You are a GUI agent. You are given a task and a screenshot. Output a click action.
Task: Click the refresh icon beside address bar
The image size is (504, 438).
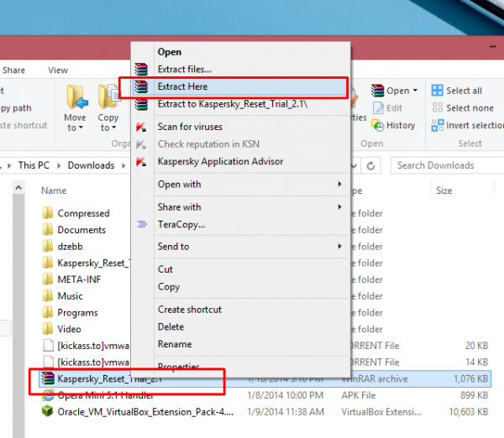(370, 165)
